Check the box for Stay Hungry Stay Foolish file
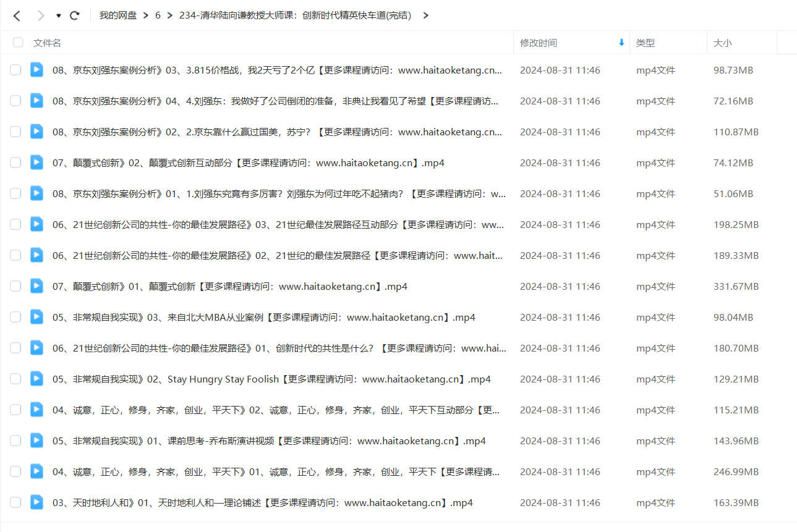The image size is (797, 532). click(15, 379)
